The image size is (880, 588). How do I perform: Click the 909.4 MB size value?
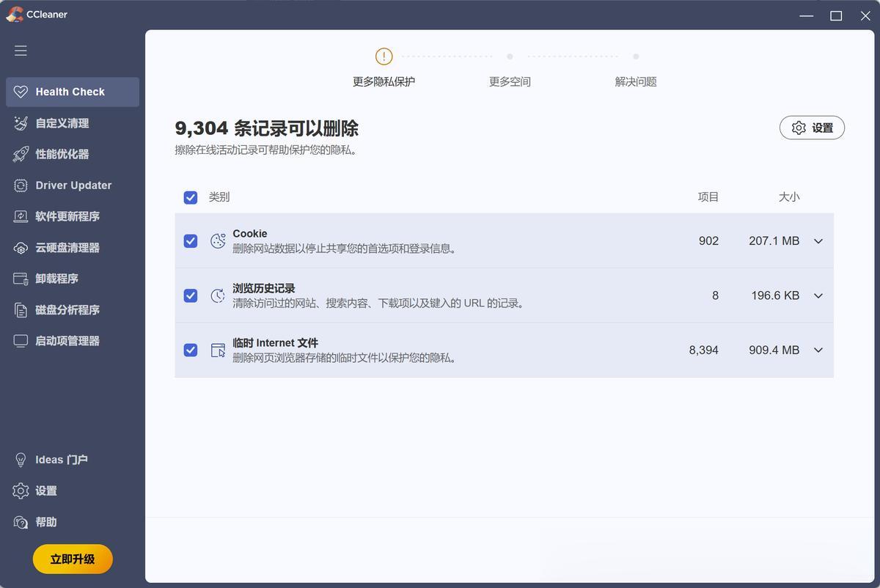click(774, 350)
